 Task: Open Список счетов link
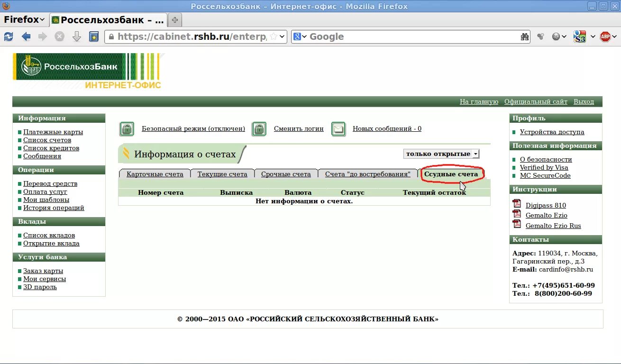47,140
